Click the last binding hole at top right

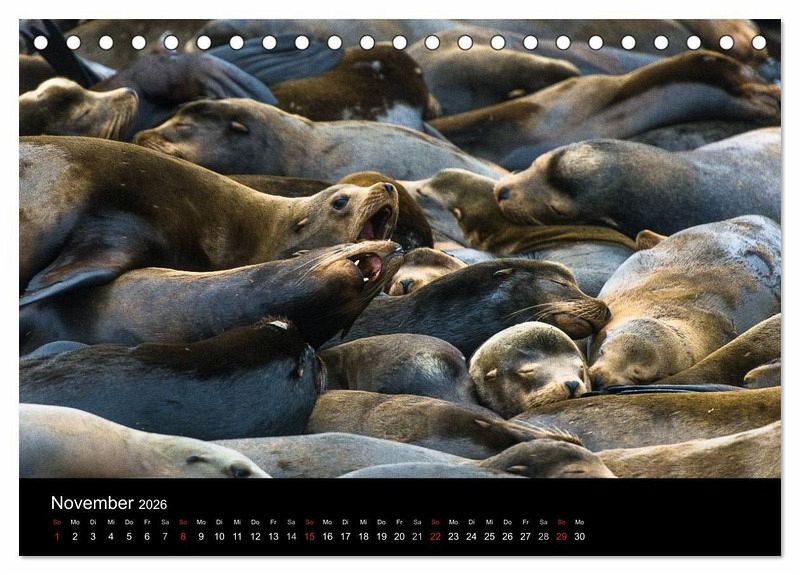point(759,43)
